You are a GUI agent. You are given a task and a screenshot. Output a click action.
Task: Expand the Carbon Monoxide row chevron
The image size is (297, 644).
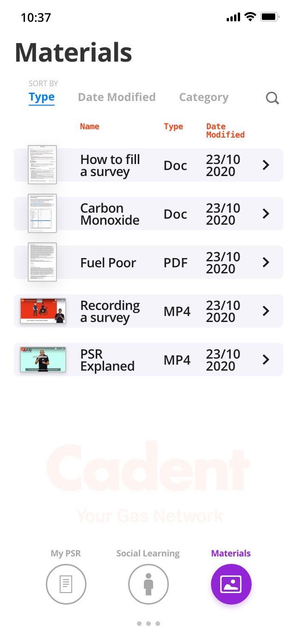(266, 214)
